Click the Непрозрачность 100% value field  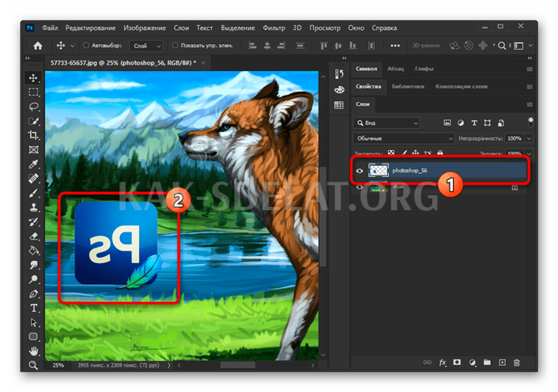(515, 138)
